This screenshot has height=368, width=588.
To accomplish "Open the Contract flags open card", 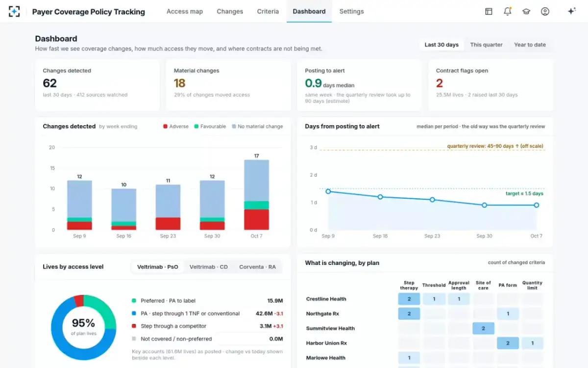I will 490,85.
